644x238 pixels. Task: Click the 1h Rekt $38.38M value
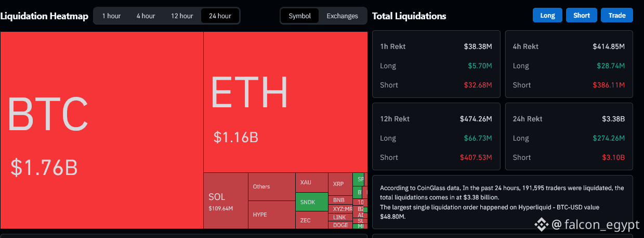[x=478, y=46]
